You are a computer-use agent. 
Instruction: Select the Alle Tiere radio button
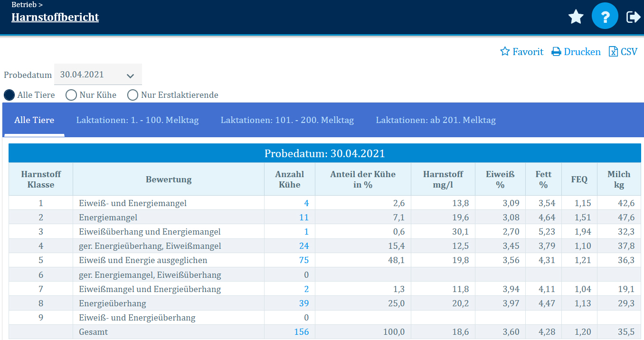click(9, 95)
